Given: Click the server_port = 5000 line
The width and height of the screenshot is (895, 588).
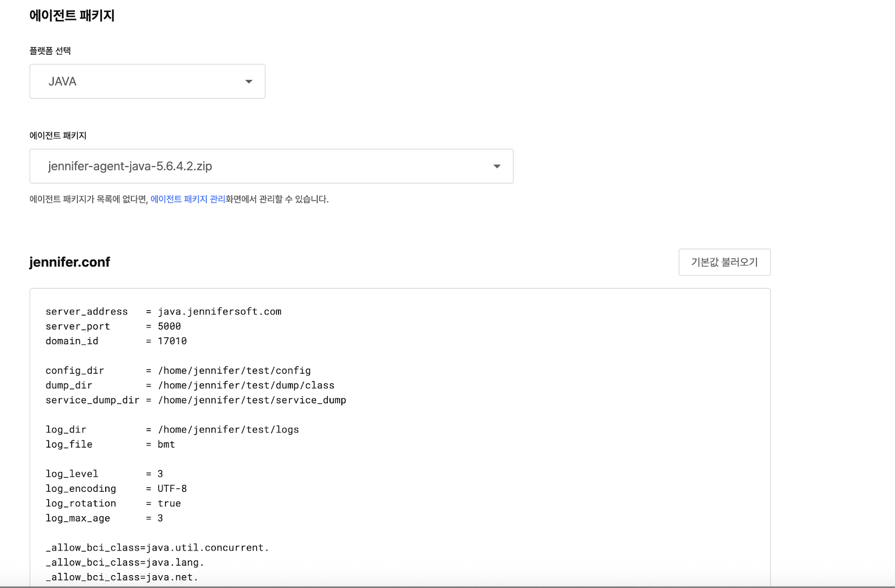Looking at the screenshot, I should (x=113, y=326).
